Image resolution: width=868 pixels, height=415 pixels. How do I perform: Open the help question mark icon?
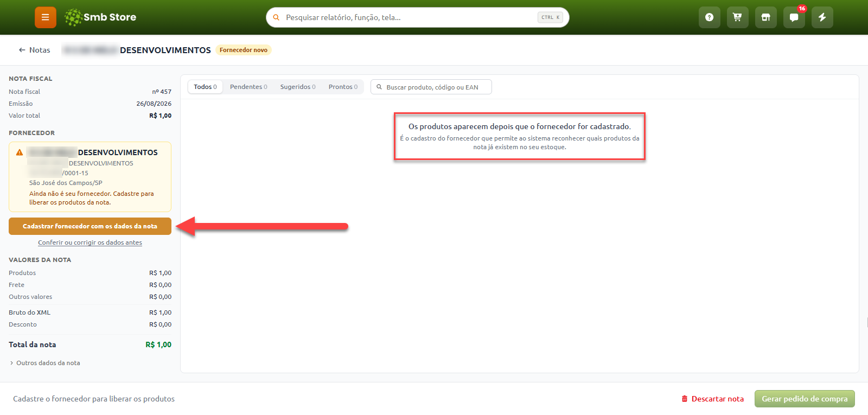[709, 17]
